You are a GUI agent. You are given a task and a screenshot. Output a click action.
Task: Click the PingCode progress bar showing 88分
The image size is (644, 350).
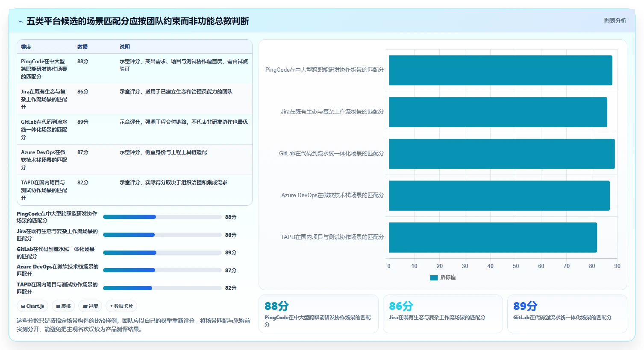(x=162, y=217)
